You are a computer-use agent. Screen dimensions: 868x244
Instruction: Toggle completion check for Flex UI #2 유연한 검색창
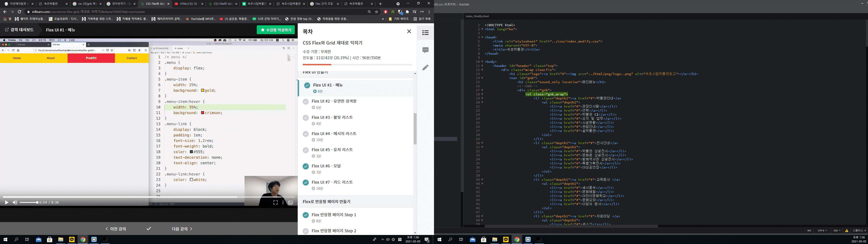tap(306, 101)
